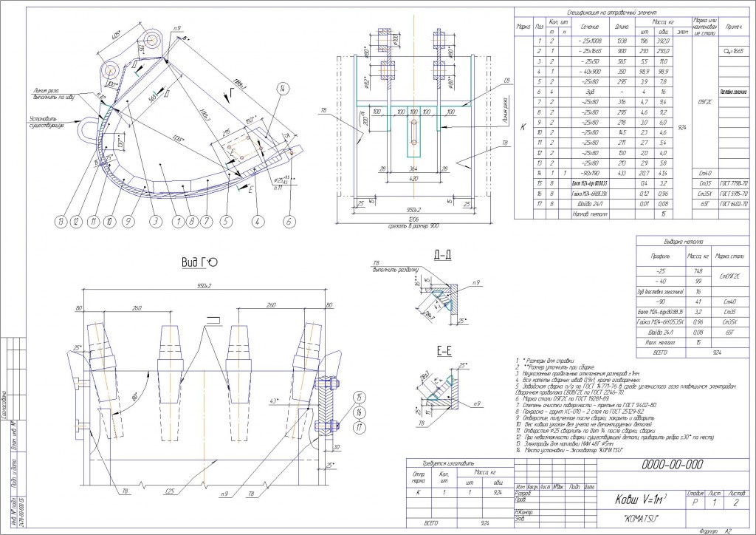Viewport: 756px width, 535px height.
Task: Click the label "Выполнить разделку"
Action: point(396,270)
